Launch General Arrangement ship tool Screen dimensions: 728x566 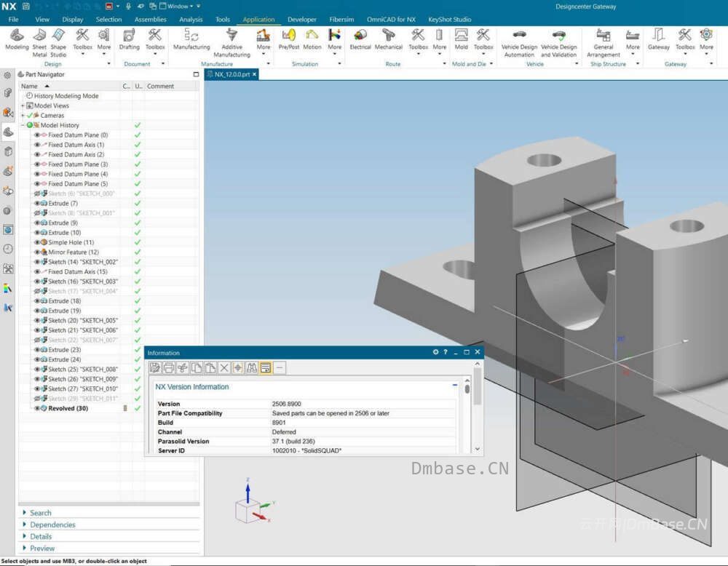coord(603,43)
